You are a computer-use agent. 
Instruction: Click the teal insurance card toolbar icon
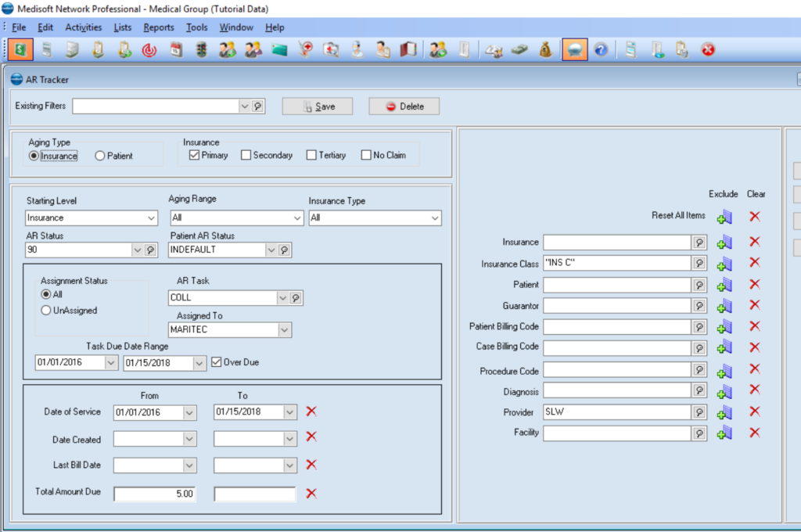pos(279,50)
